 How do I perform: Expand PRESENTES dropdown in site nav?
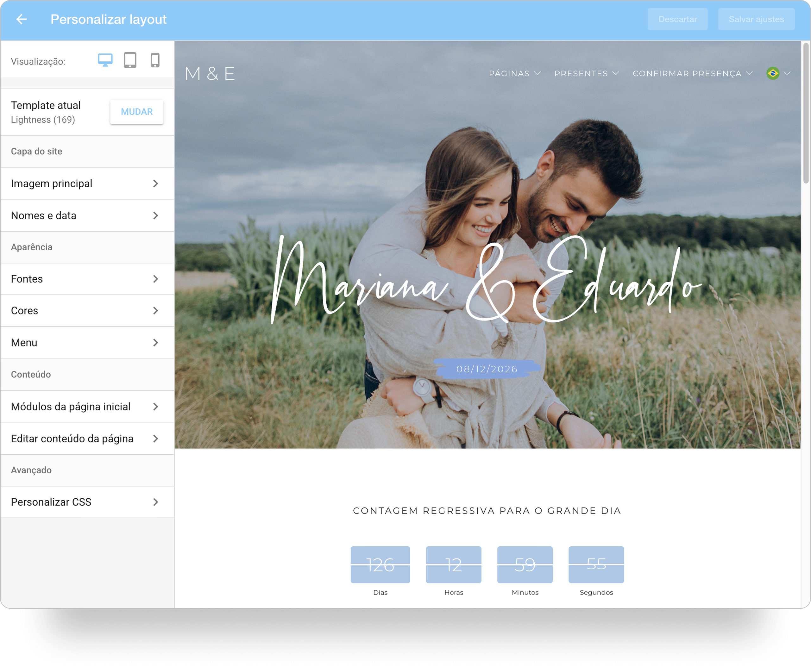click(x=587, y=73)
